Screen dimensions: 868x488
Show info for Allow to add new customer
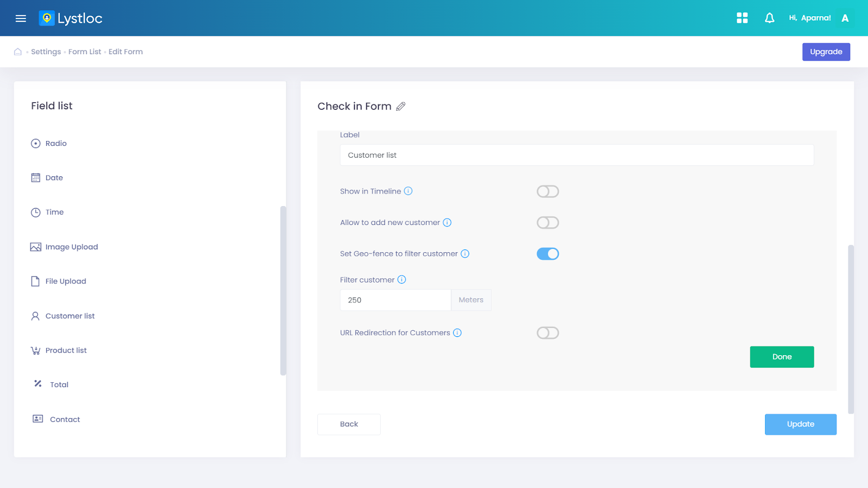(447, 222)
